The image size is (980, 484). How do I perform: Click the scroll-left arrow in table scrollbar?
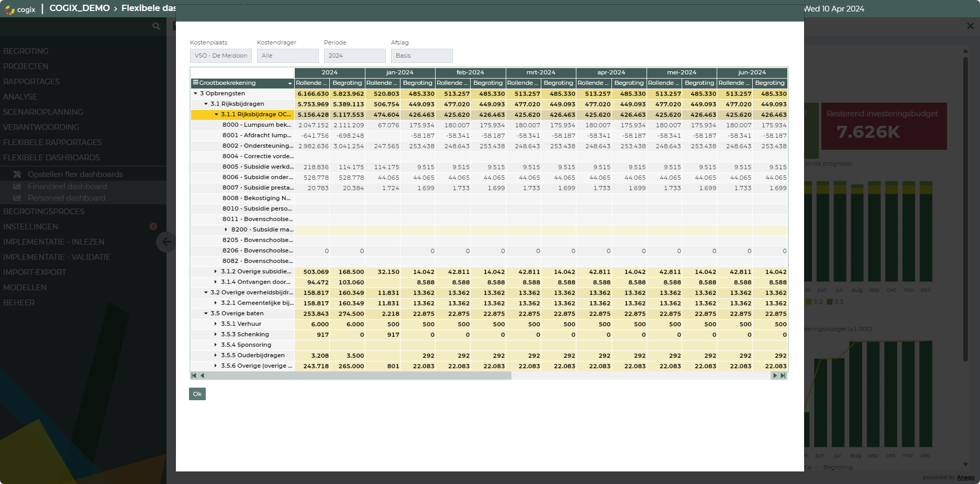tap(202, 376)
